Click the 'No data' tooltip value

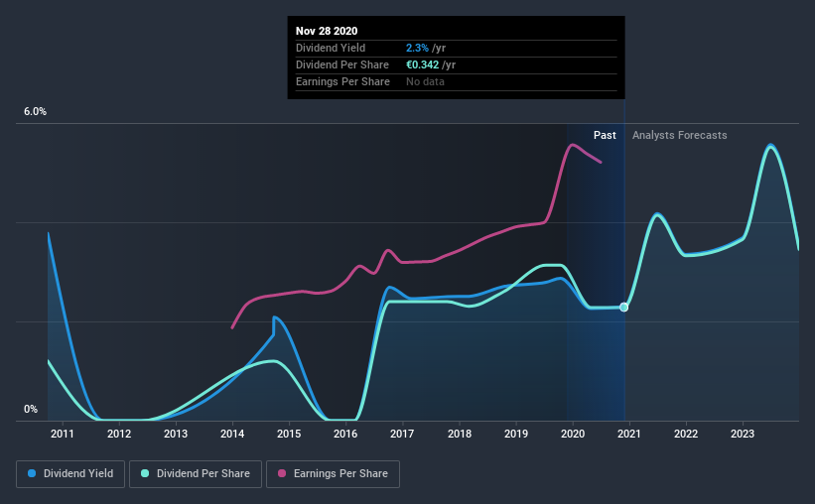pos(425,81)
